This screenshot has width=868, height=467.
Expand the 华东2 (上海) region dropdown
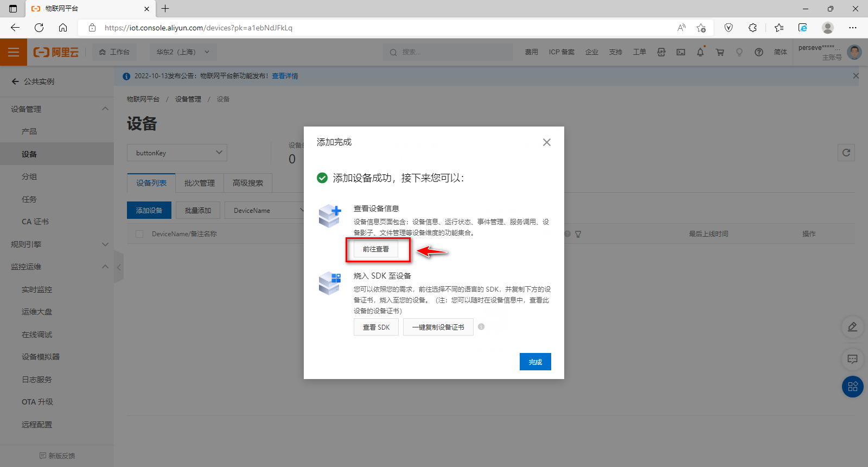[x=183, y=52]
